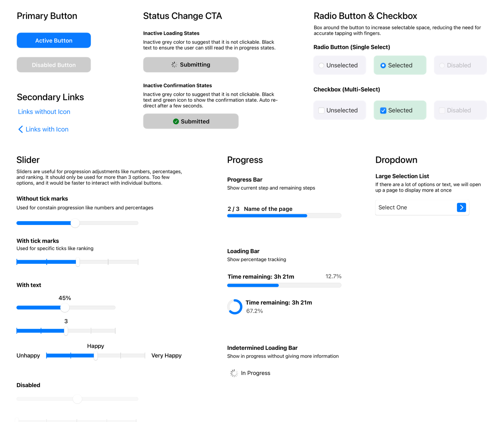Screen dimensions: 504x422
Task: Click the Links with Icon text
Action: [x=47, y=130]
